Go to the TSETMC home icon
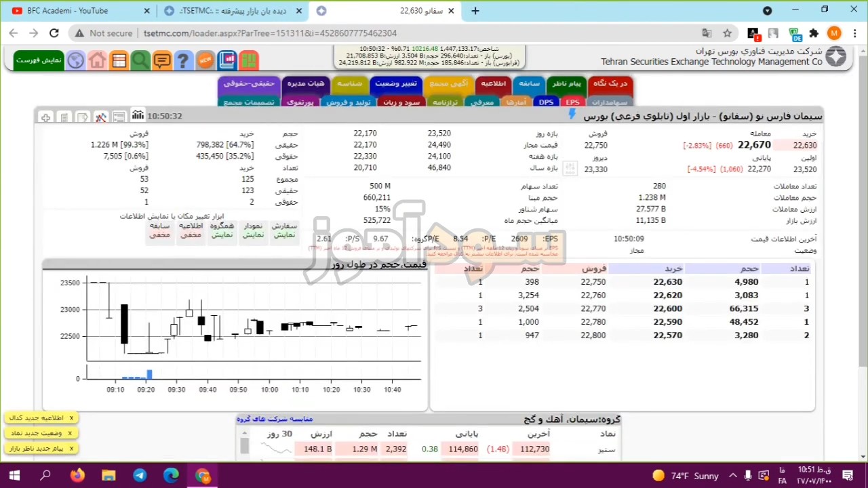868x488 pixels. pos(97,60)
